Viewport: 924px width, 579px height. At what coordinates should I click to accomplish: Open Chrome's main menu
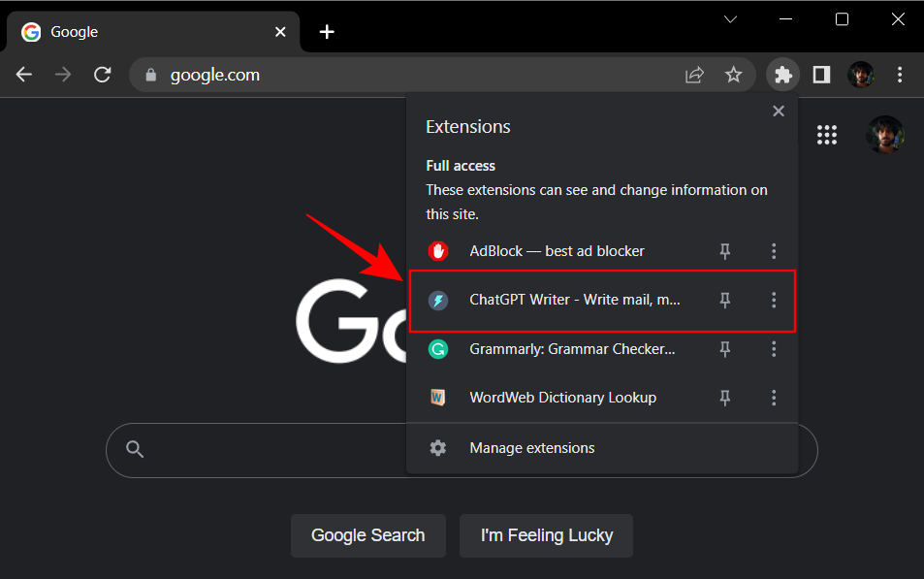point(900,75)
